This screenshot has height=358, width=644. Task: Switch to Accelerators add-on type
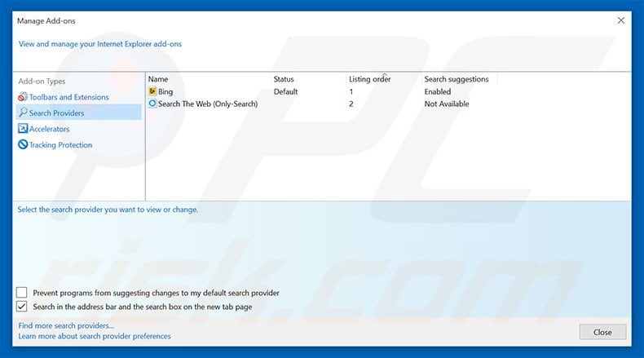49,129
